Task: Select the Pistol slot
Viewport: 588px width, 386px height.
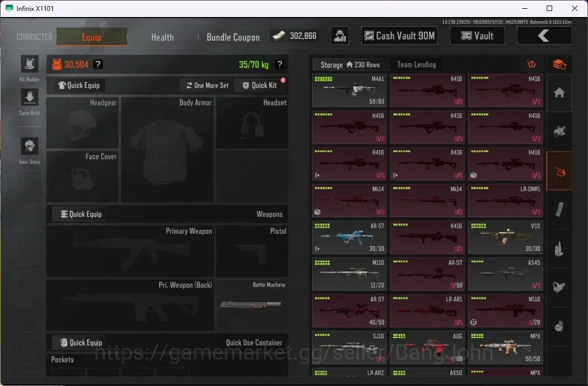Action: [x=252, y=251]
